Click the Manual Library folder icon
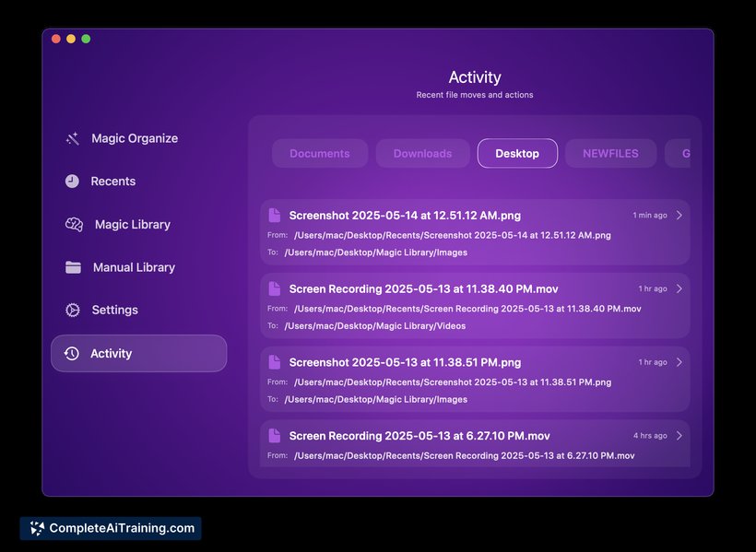Screen dimensions: 756x552 click(73, 267)
